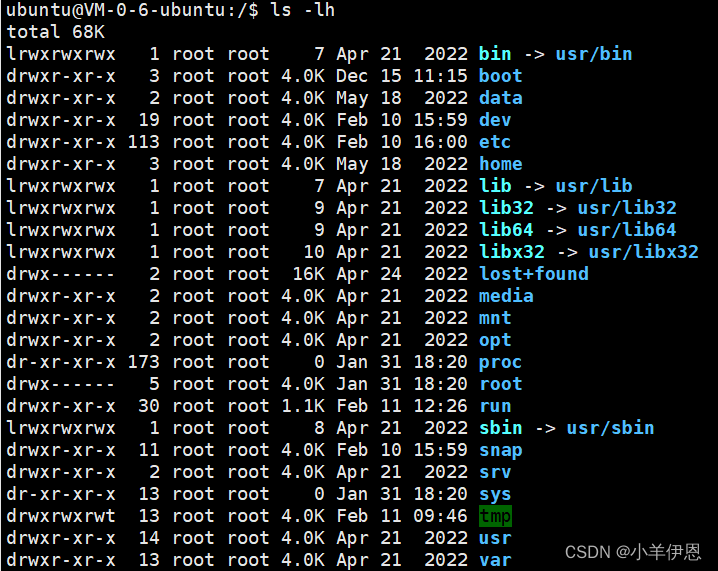Screen dimensions: 718x571
Task: Click the 'etc' directory name
Action: (495, 142)
